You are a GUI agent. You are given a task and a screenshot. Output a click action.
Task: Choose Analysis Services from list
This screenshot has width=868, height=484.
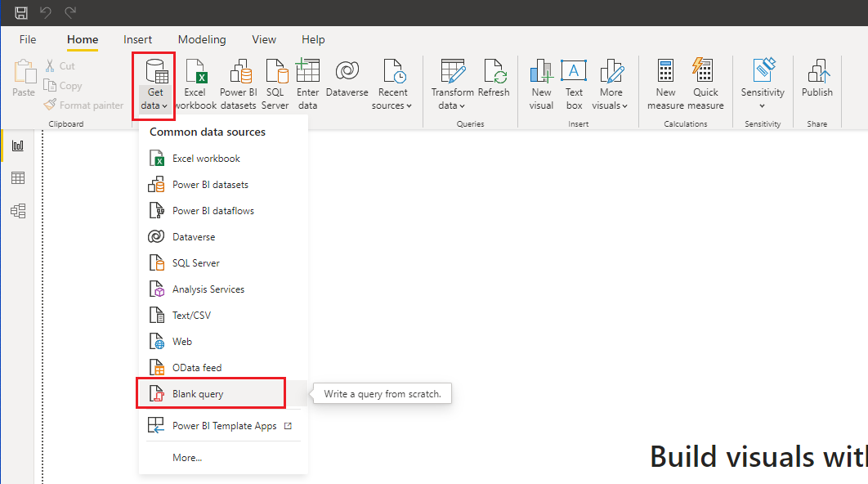point(223,289)
